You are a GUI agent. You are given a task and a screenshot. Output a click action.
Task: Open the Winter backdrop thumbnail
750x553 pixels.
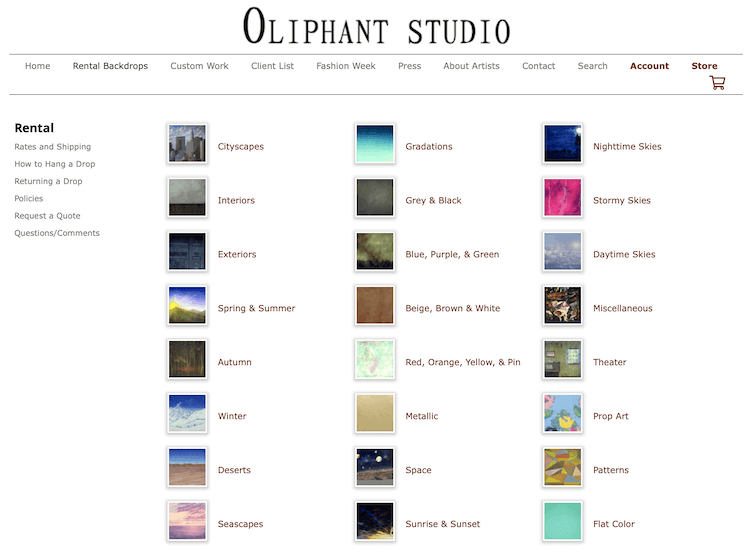point(187,414)
